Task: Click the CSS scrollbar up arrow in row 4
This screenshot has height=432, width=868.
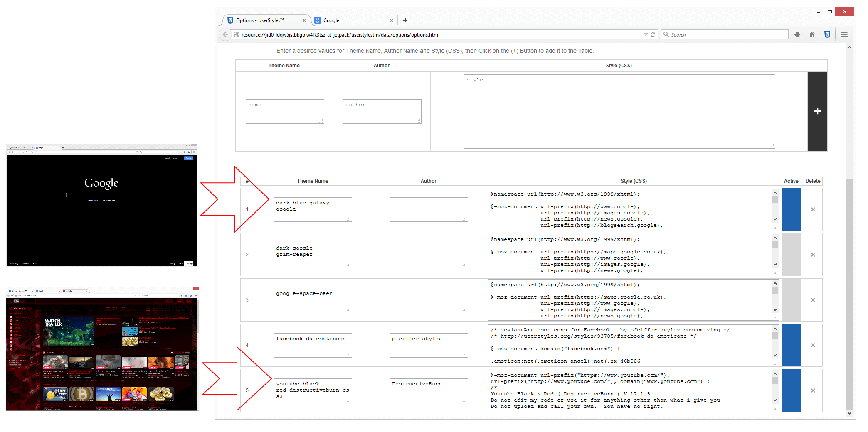Action: (x=775, y=329)
